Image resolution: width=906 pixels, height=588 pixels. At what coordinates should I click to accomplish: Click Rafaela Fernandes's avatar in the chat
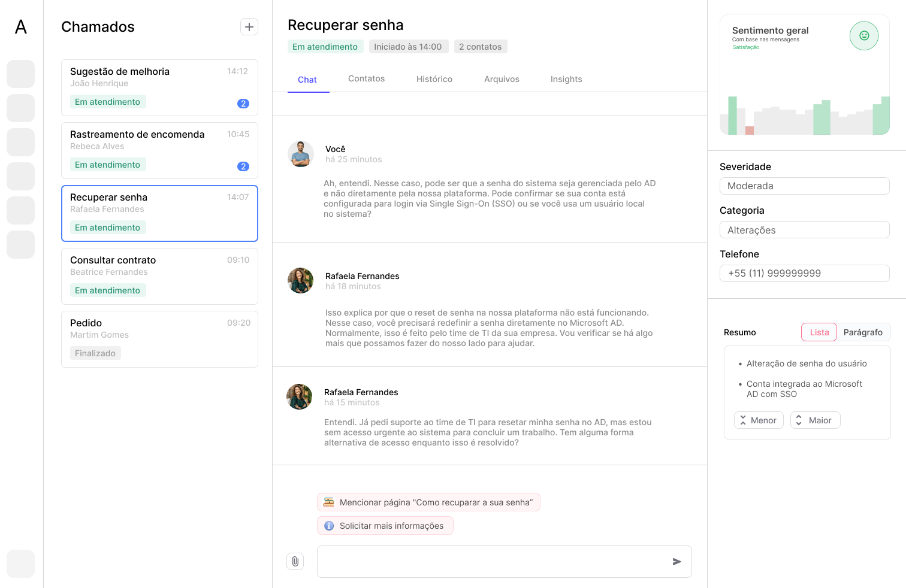(300, 280)
